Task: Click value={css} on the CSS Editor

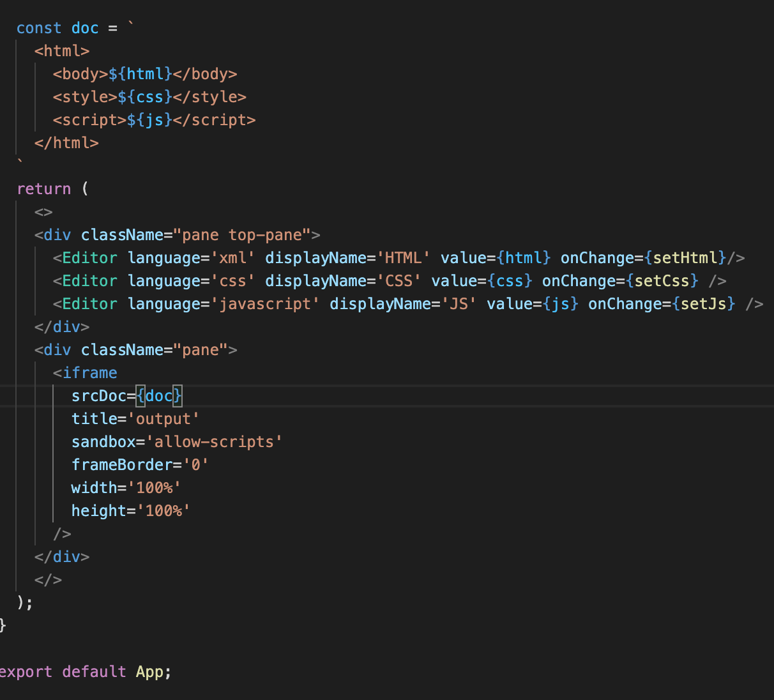Action: (482, 281)
